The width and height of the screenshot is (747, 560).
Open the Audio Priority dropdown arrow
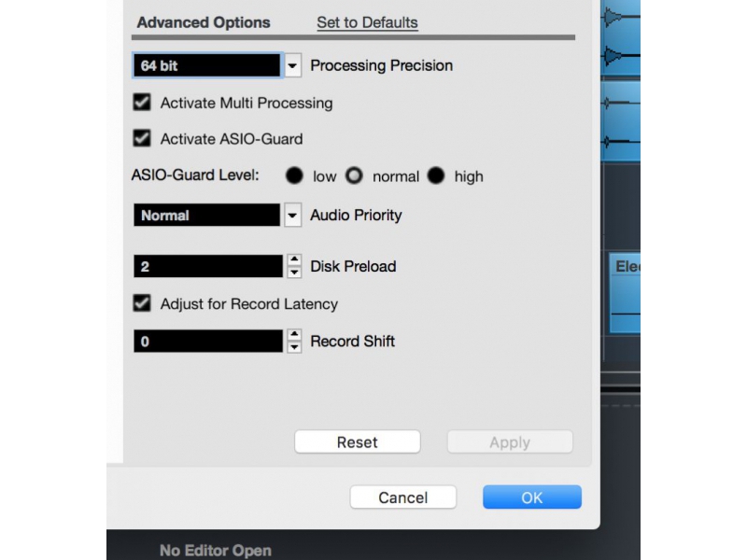point(293,216)
